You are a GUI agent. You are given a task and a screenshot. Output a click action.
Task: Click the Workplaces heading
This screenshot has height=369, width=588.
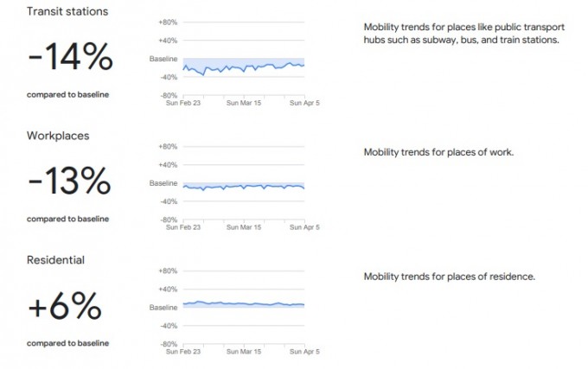tap(58, 136)
